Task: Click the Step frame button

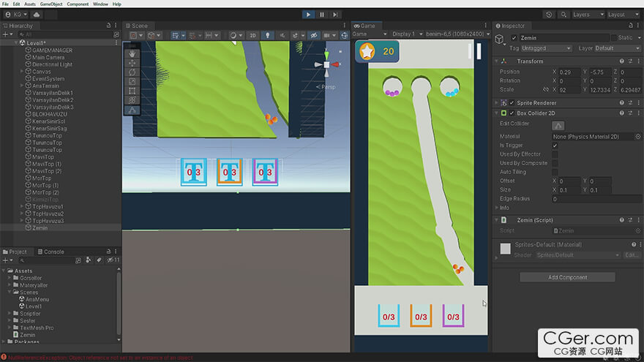Action: [335, 14]
